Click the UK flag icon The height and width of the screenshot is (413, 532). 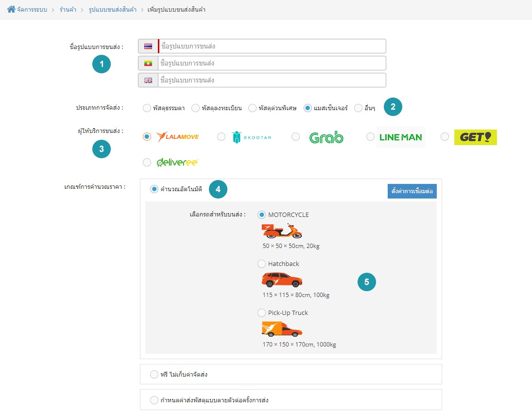click(148, 80)
